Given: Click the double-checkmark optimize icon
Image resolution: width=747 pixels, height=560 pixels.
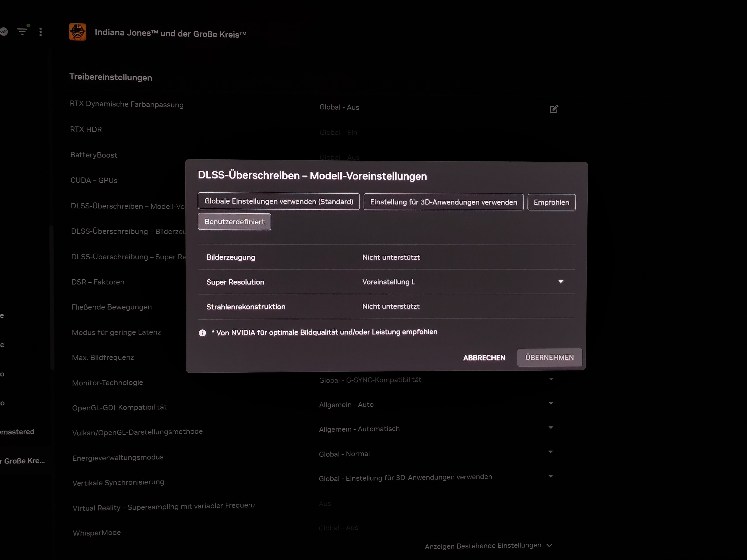Looking at the screenshot, I should (4, 31).
